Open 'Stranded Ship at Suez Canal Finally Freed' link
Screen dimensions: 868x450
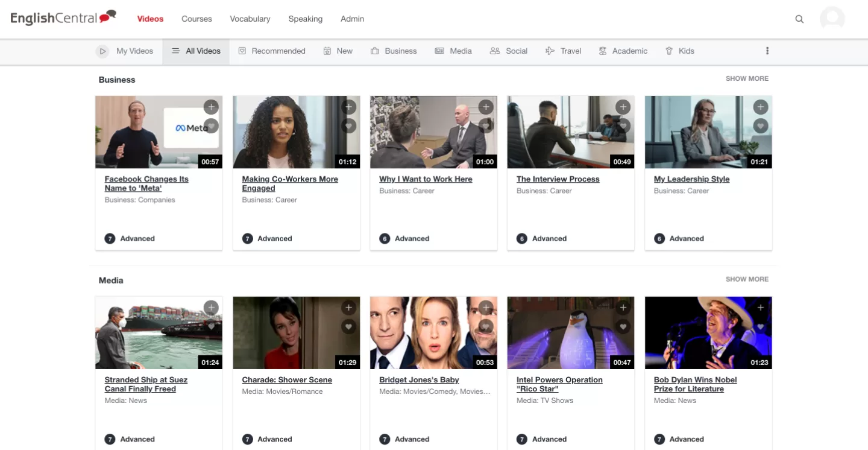[146, 384]
